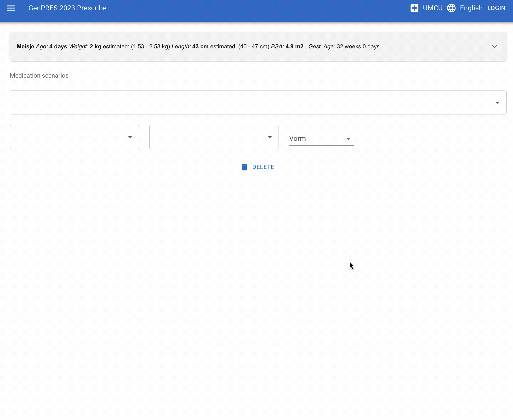
Task: Click the Medication scenarios heading
Action: pos(39,75)
